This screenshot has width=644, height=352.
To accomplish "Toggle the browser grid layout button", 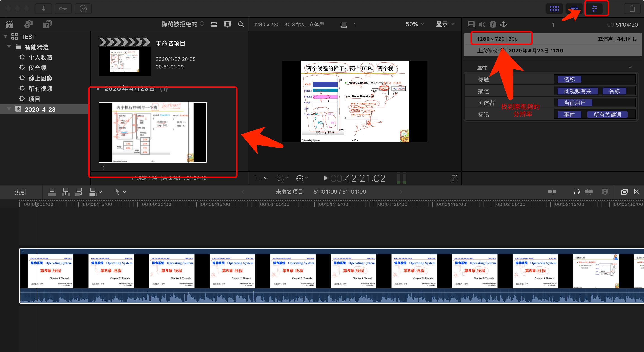I will pos(554,9).
